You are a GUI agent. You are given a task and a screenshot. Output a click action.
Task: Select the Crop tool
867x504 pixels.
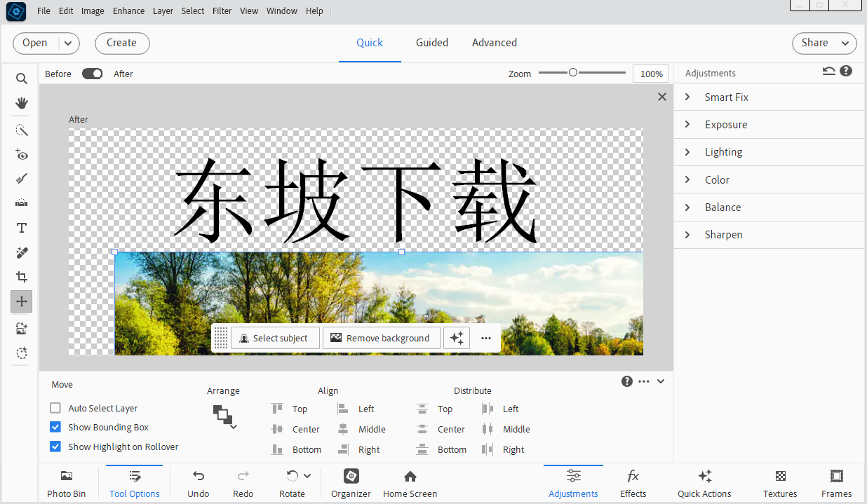(x=21, y=276)
